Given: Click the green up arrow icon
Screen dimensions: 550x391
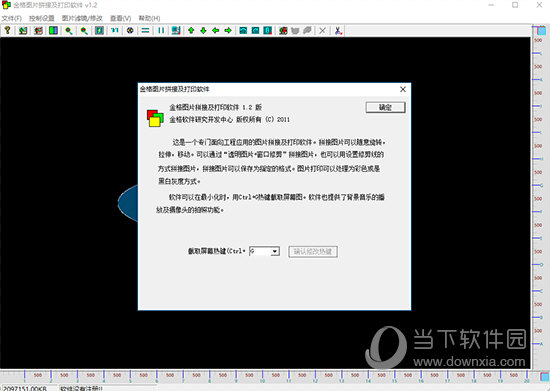Looking at the screenshot, I should (191, 31).
